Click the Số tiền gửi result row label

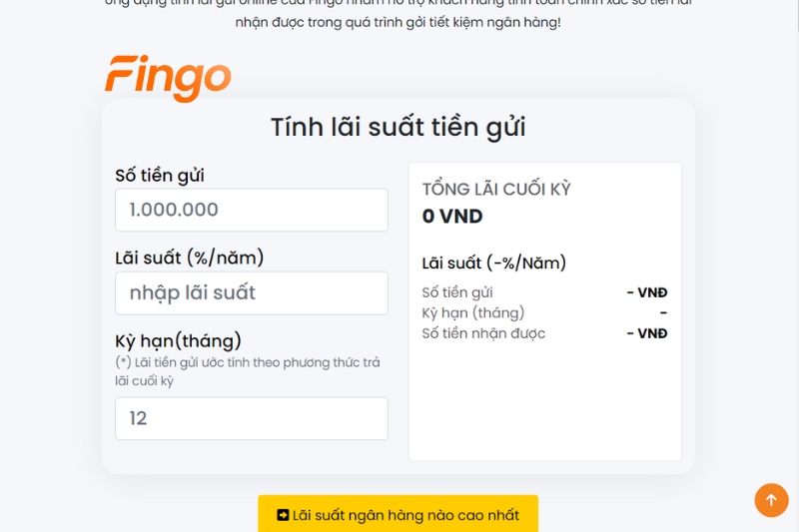tap(457, 292)
